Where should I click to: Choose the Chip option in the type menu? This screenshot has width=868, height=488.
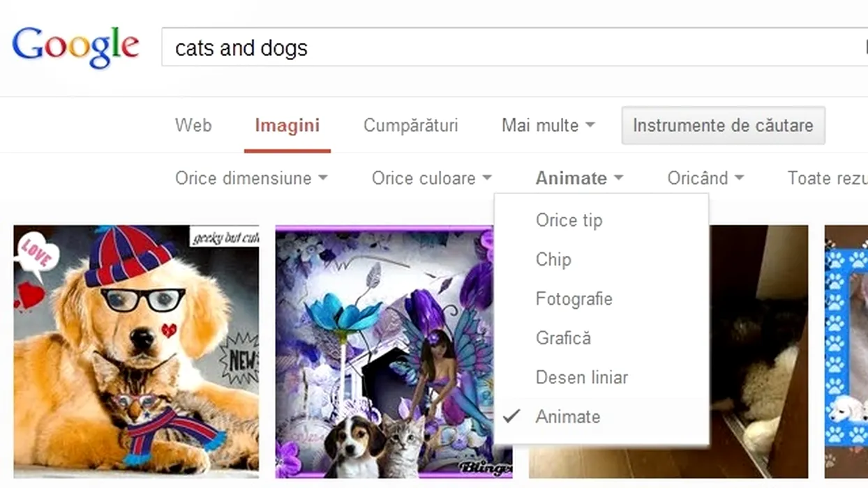coord(553,259)
